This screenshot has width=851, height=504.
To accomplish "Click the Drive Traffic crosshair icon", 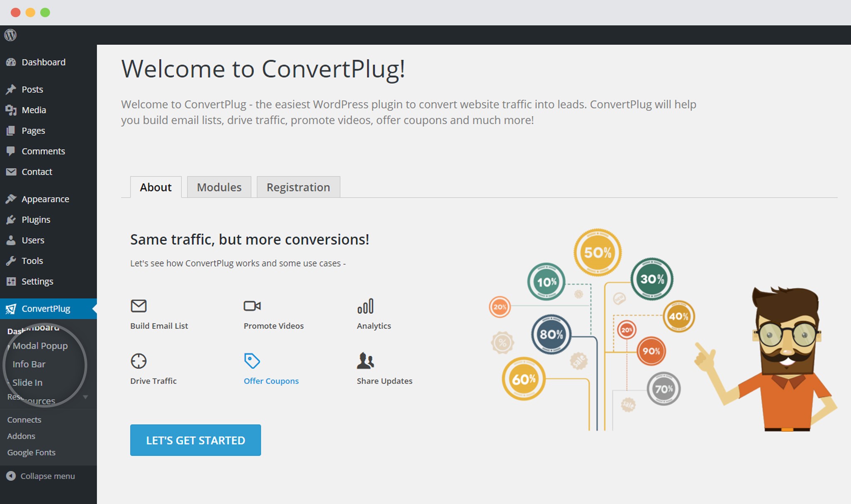I will click(138, 361).
